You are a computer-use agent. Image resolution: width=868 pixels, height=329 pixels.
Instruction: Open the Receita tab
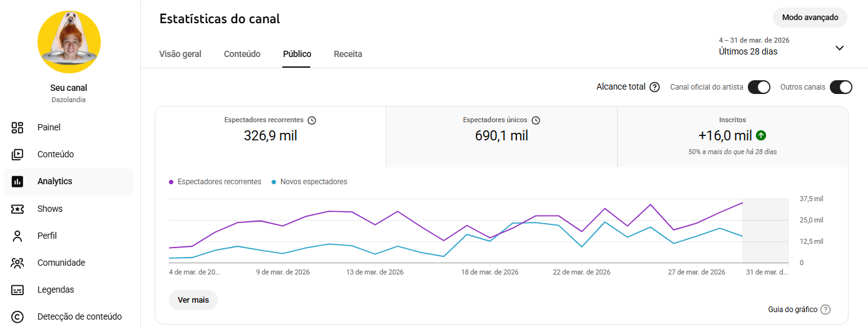tap(348, 54)
